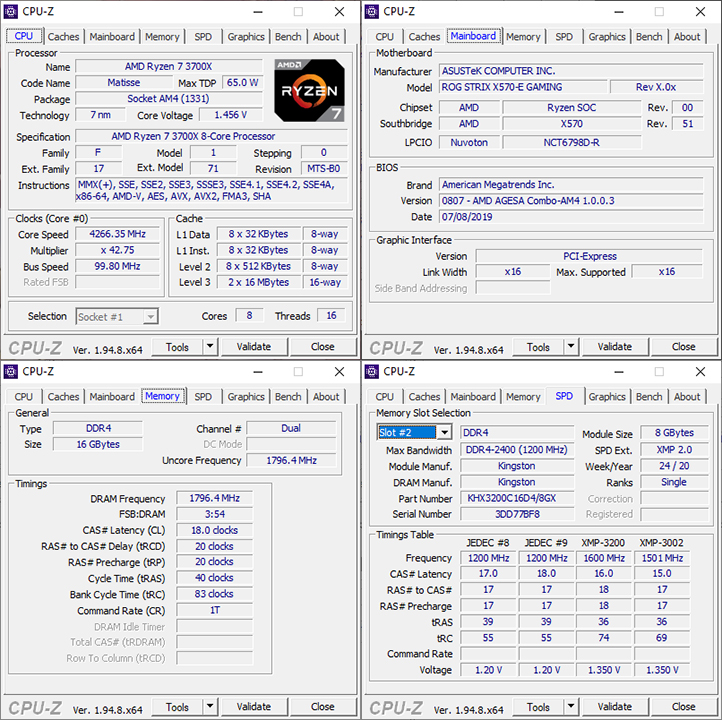Click Tools button in Memory window
This screenshot has height=720, width=722.
coord(177,707)
